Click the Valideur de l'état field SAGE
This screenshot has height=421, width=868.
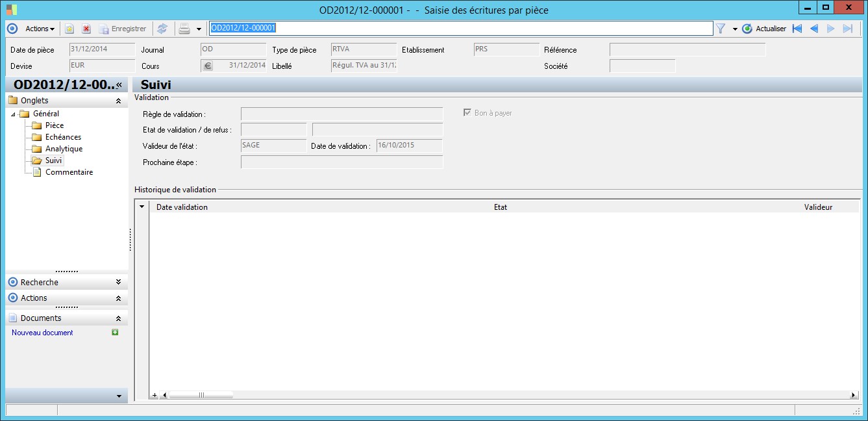point(273,146)
